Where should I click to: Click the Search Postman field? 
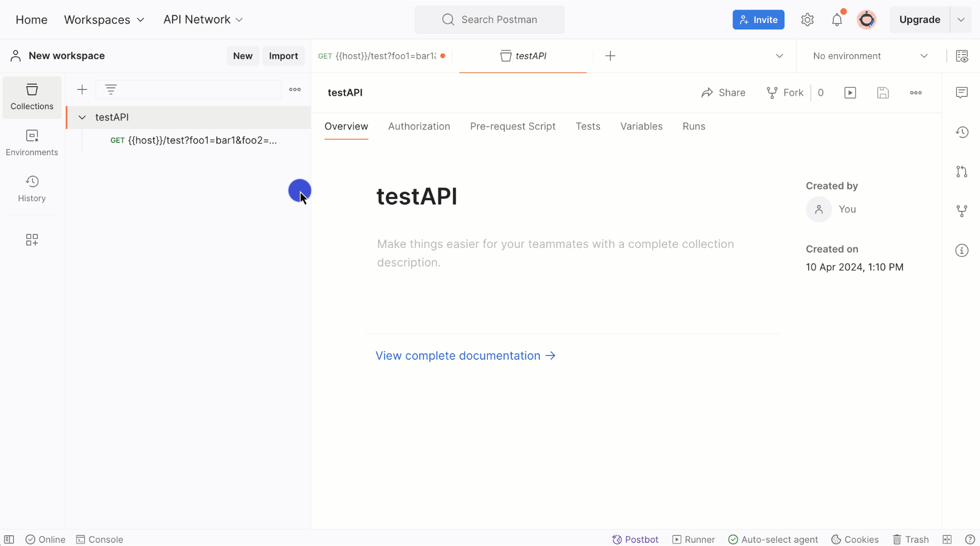tap(489, 20)
